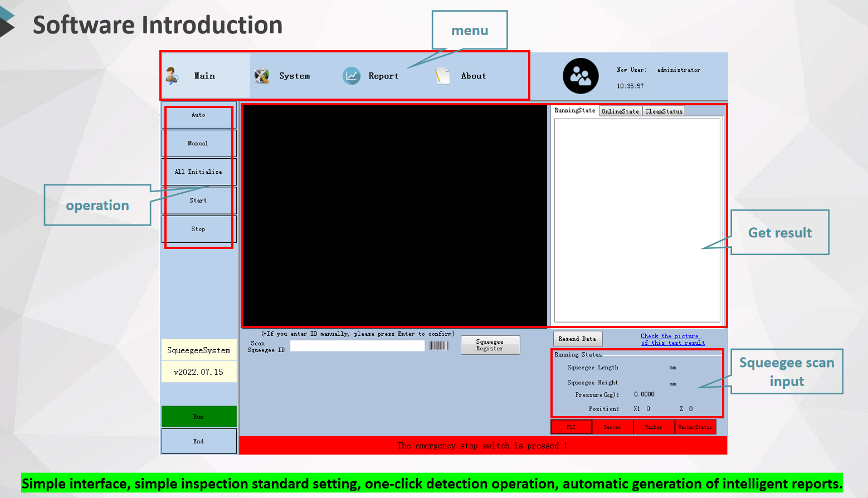Viewport: 868px width, 498px height.
Task: Switch to the OnlineState tab
Action: pos(621,111)
